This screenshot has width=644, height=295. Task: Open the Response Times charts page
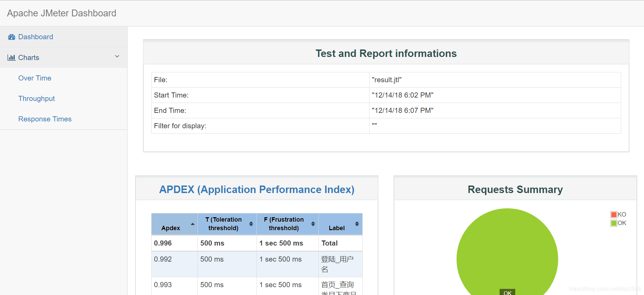pos(45,119)
